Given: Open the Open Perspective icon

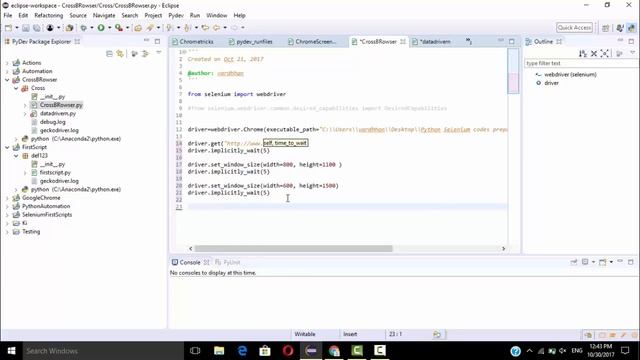Looking at the screenshot, I should coord(606,28).
